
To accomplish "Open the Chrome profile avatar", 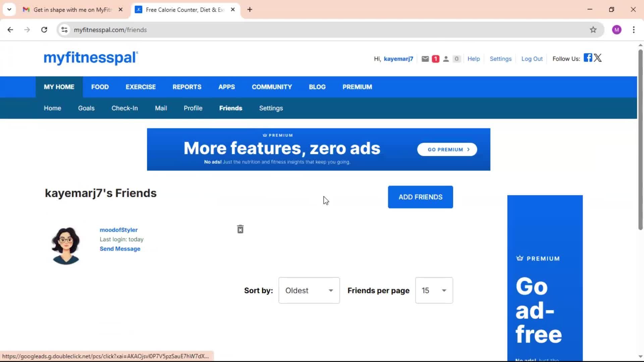I will click(x=616, y=30).
